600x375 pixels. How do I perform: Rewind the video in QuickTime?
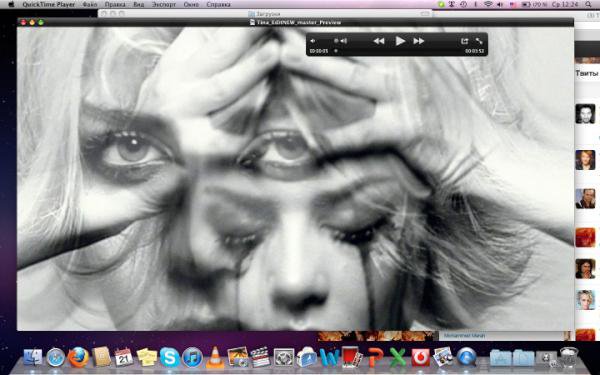pos(379,41)
